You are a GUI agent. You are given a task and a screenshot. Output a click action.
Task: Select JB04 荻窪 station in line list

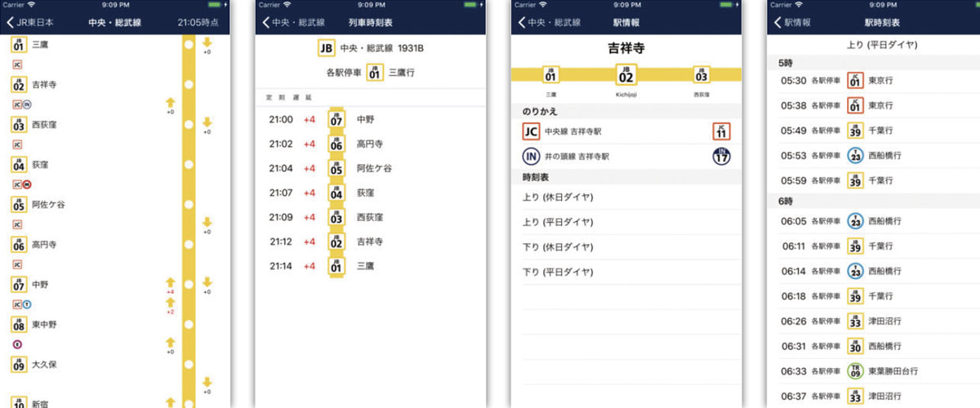coord(30,165)
